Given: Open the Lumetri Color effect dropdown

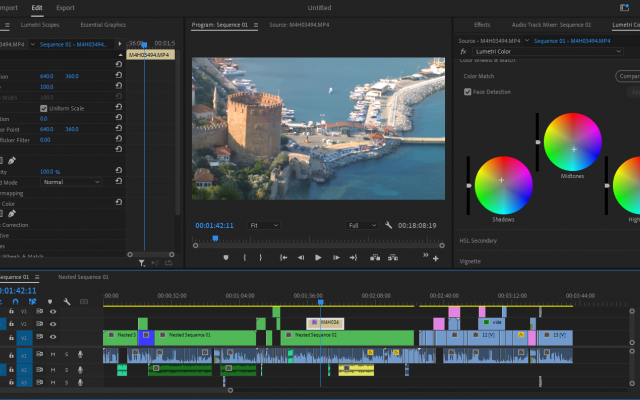Looking at the screenshot, I should point(548,51).
